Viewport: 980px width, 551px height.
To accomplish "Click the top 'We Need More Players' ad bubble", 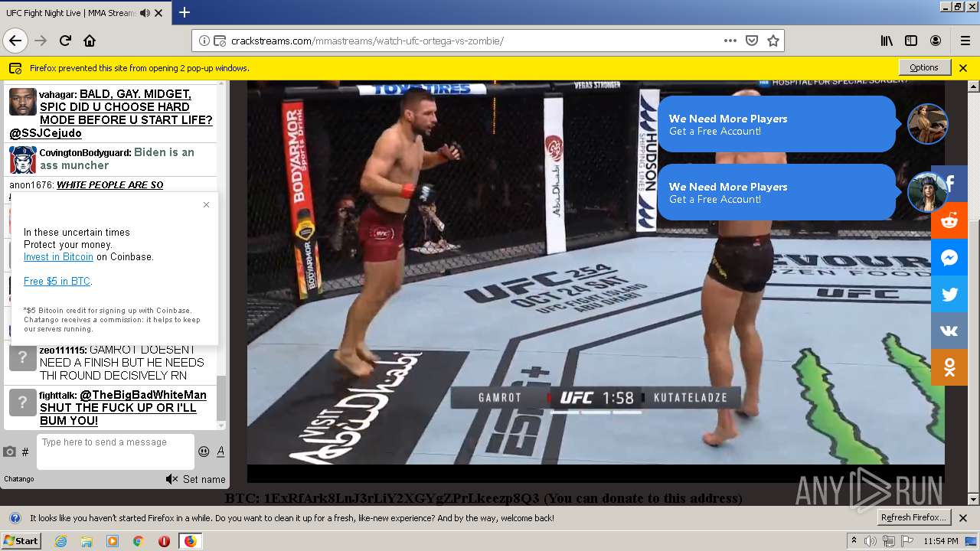I will (776, 124).
